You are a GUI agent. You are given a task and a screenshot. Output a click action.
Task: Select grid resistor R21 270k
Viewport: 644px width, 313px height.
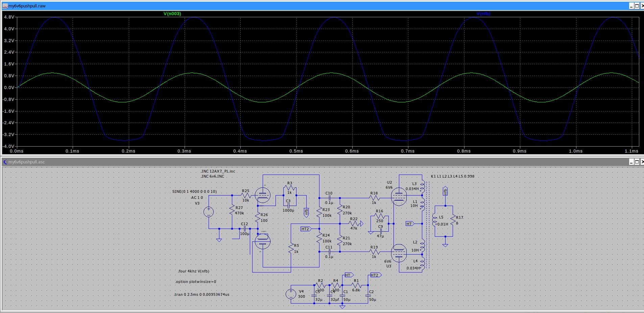pyautogui.click(x=340, y=241)
